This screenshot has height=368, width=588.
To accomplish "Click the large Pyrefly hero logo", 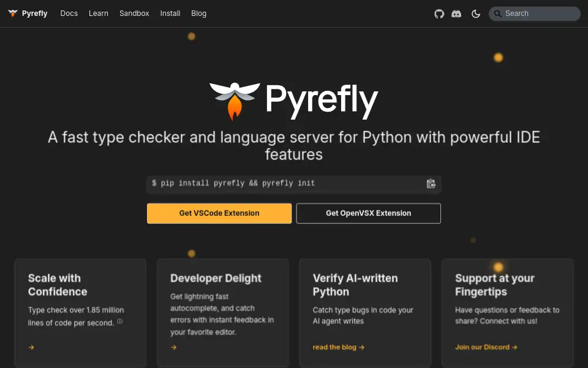I will pos(293,101).
